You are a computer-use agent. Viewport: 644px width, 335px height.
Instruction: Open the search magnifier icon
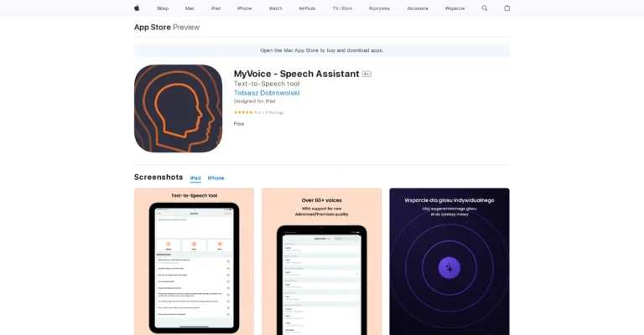485,8
